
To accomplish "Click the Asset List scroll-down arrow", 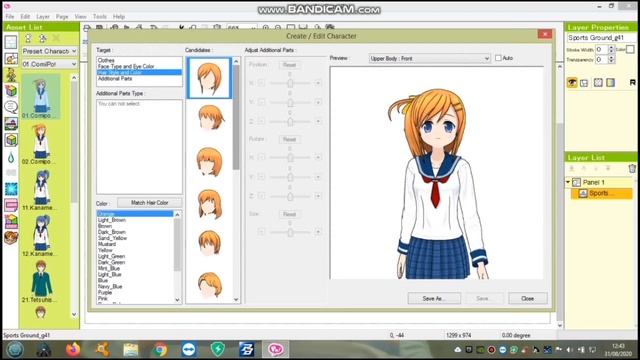I will (74, 314).
